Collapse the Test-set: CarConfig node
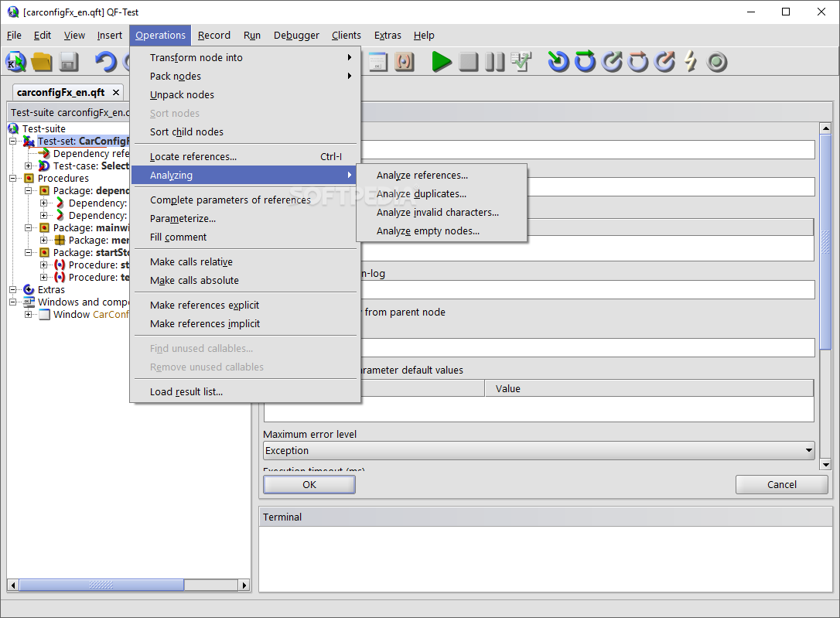 pyautogui.click(x=13, y=142)
